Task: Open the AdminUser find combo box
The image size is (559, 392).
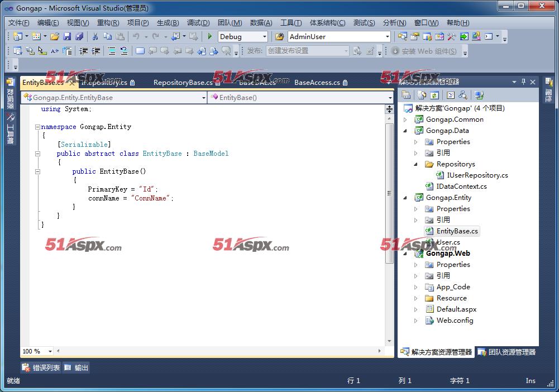Action: tap(387, 36)
